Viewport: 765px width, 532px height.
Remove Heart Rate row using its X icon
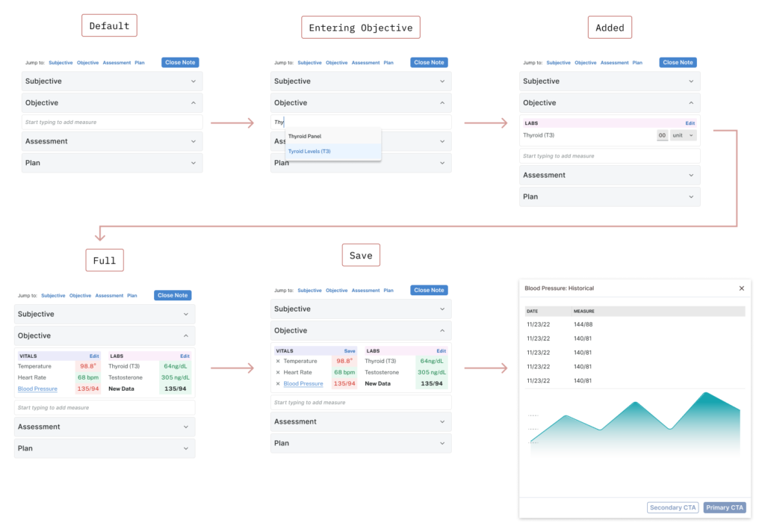click(x=278, y=373)
